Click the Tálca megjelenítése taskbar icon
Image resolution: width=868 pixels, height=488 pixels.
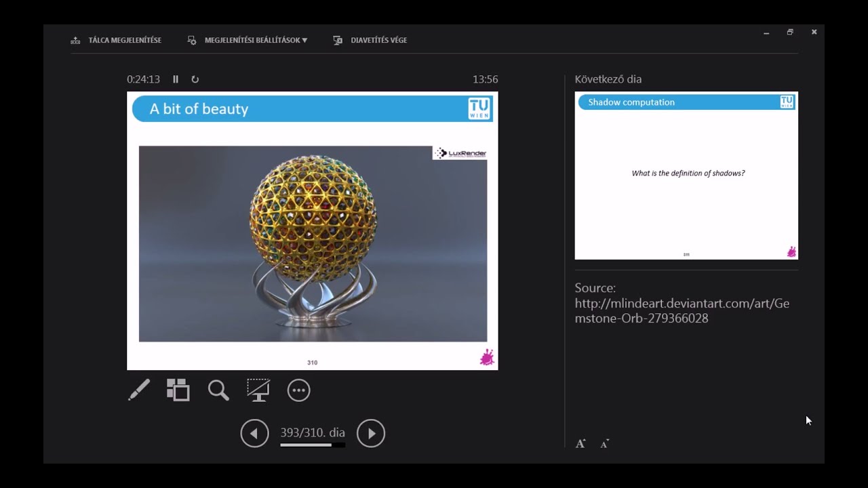click(x=75, y=39)
